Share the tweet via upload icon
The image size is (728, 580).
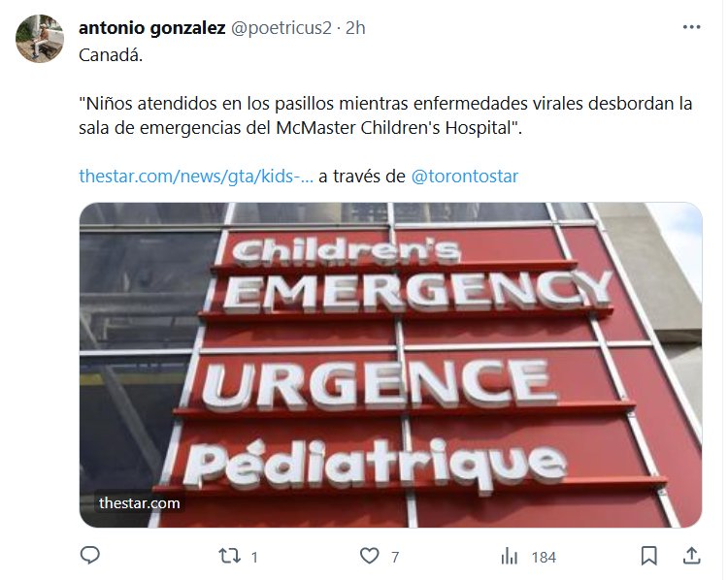point(691,556)
